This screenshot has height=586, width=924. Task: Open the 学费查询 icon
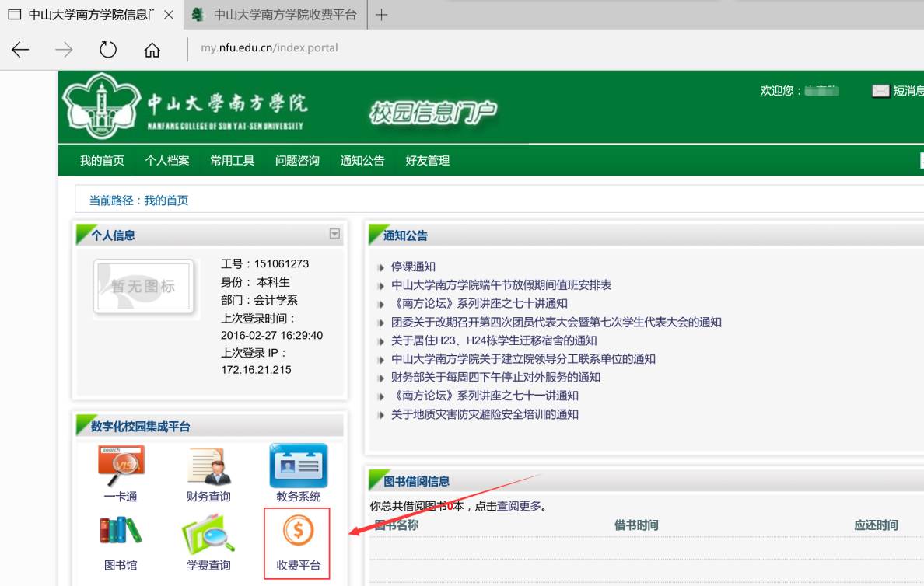tap(208, 533)
